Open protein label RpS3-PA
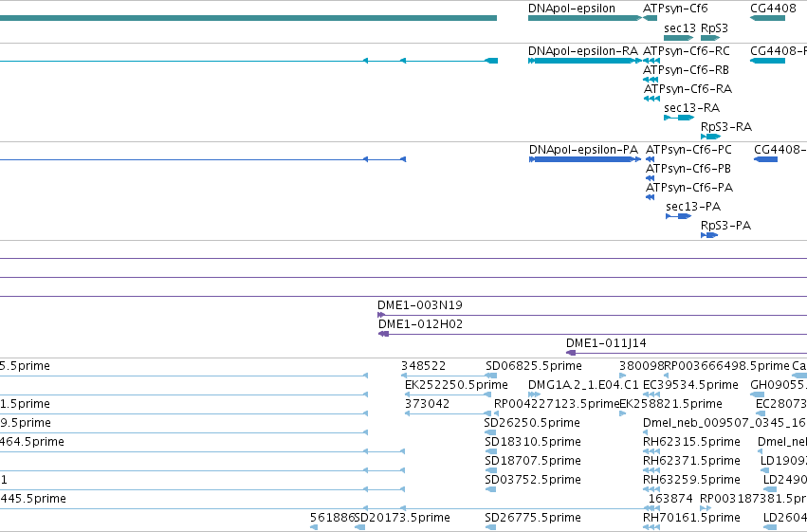This screenshot has width=807, height=532. click(725, 226)
